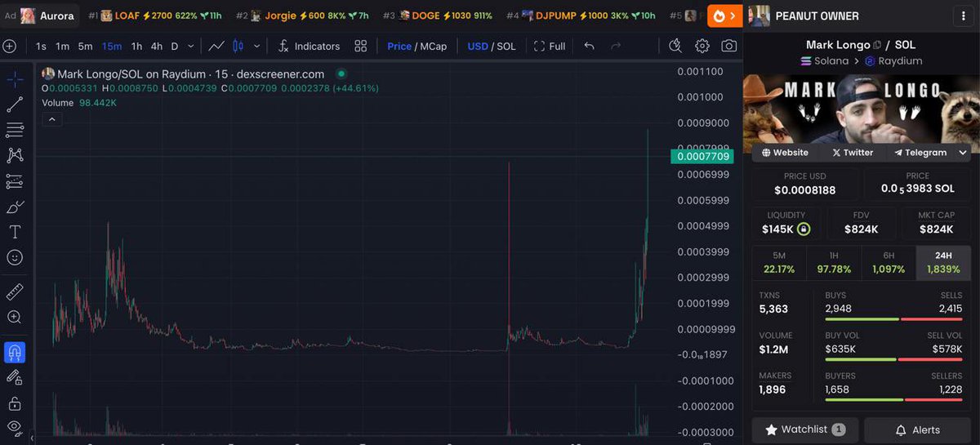Select the 5M stats tab
The width and height of the screenshot is (980, 445).
778,262
